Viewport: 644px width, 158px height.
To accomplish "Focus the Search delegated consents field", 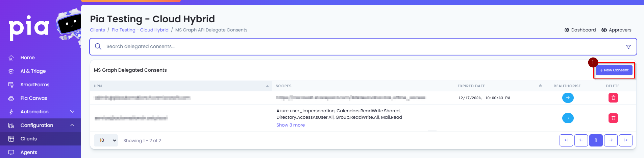I will [363, 47].
